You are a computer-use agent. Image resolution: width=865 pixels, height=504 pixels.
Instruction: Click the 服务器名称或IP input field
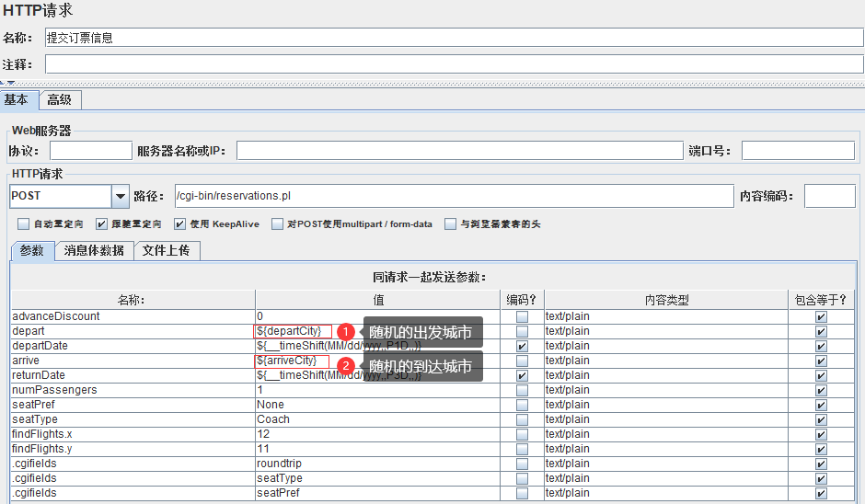(x=459, y=151)
